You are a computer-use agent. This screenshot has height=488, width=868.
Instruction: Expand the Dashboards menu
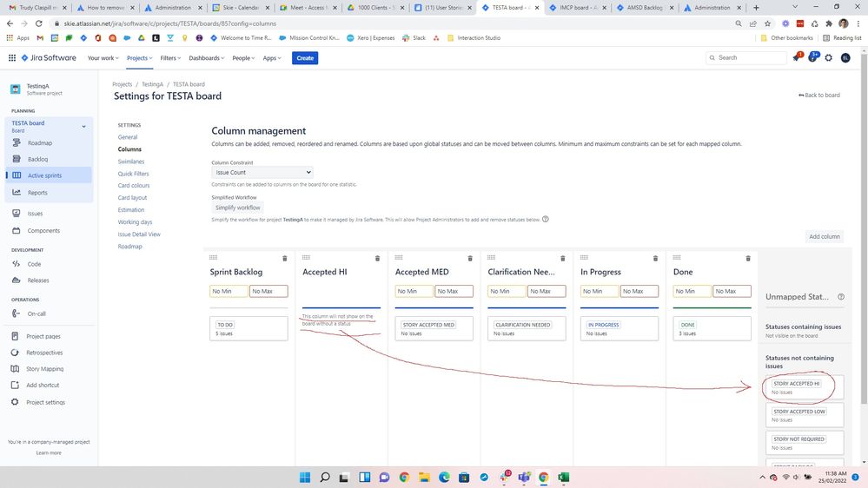click(x=207, y=58)
